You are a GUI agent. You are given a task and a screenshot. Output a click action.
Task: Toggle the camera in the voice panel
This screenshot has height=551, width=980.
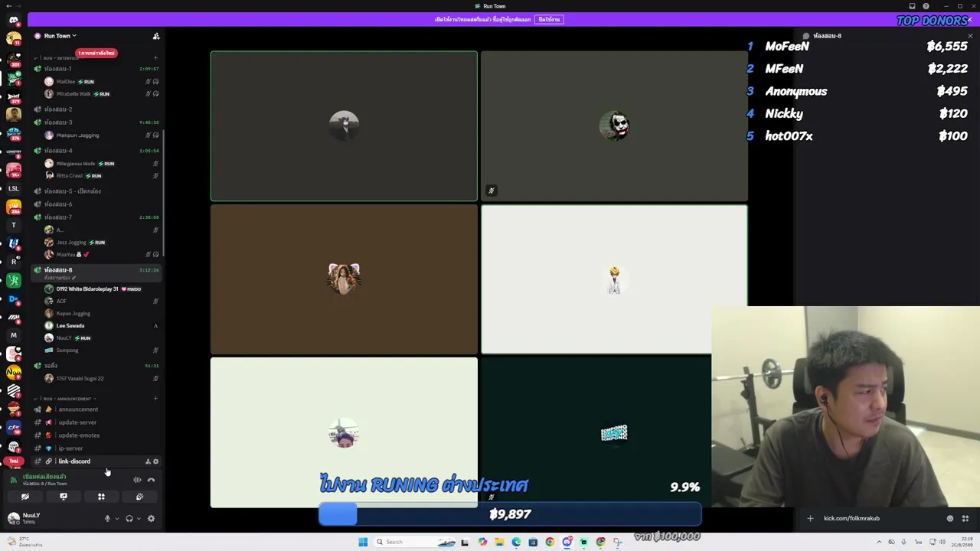click(x=25, y=497)
